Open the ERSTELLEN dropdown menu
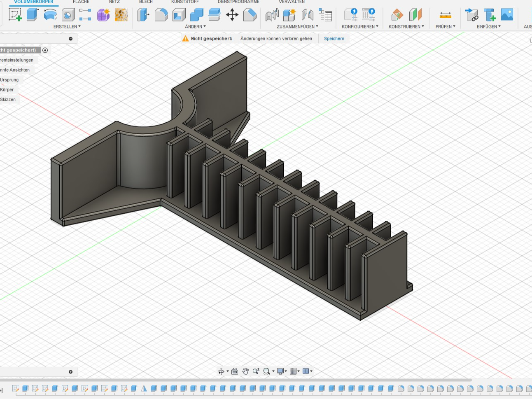 [x=67, y=26]
